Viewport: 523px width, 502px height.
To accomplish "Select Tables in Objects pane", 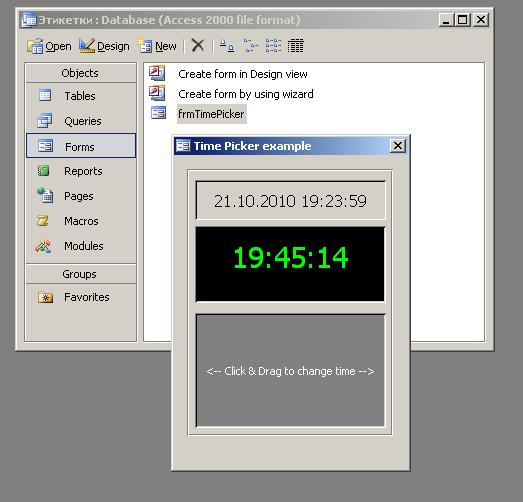I will tap(81, 96).
